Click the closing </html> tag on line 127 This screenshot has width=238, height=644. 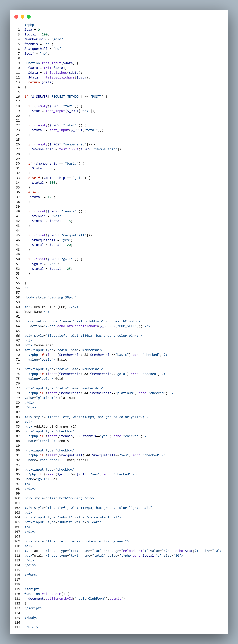click(31, 627)
